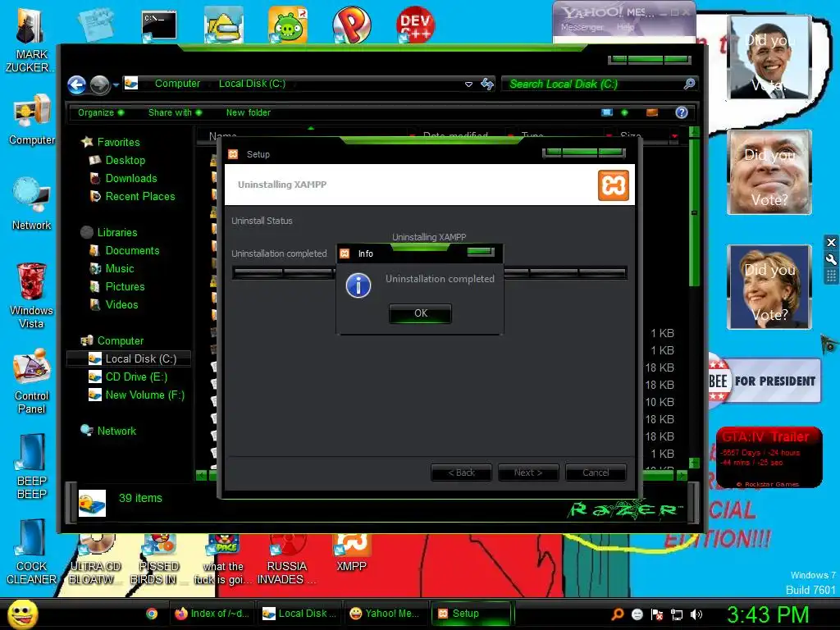Click the Back button in Setup

pos(461,472)
